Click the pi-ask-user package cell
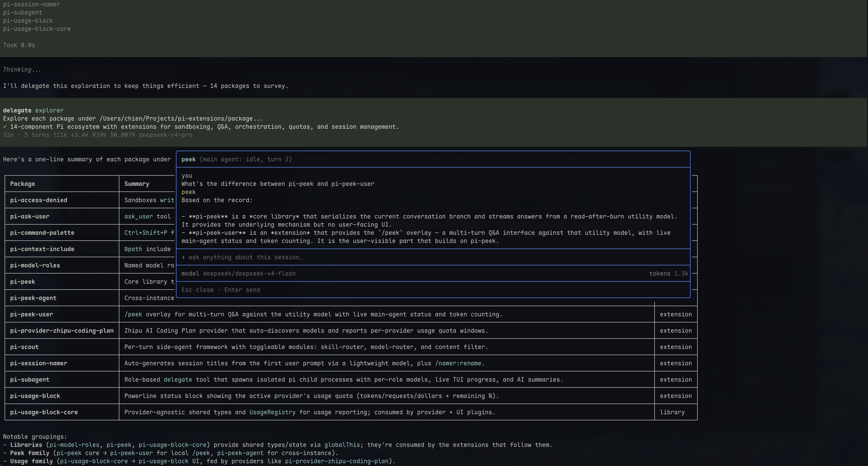The image size is (868, 466). coord(62,216)
